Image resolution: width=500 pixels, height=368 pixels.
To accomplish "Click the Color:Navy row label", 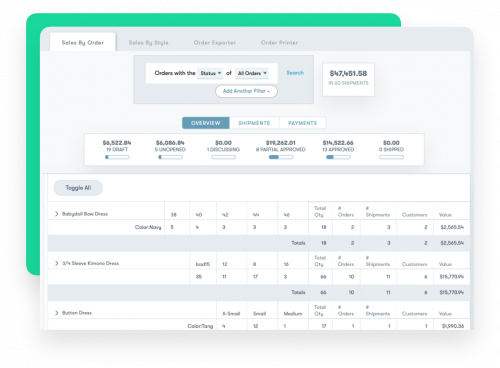I will (x=148, y=227).
